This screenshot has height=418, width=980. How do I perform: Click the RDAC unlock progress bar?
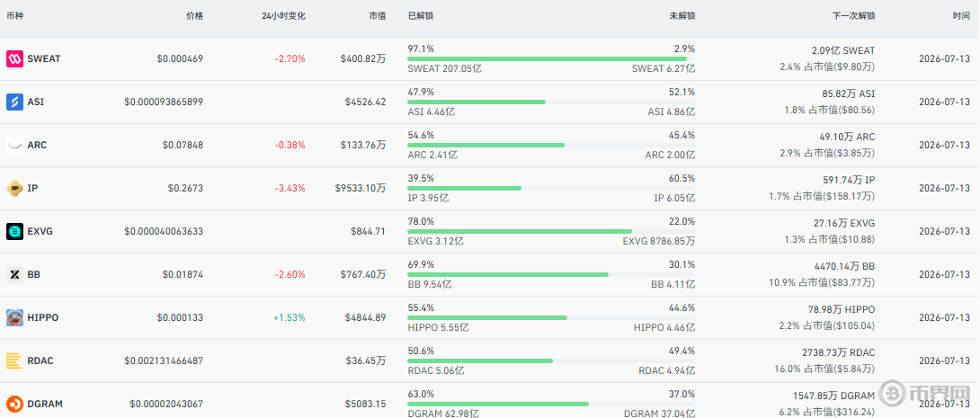click(551, 360)
